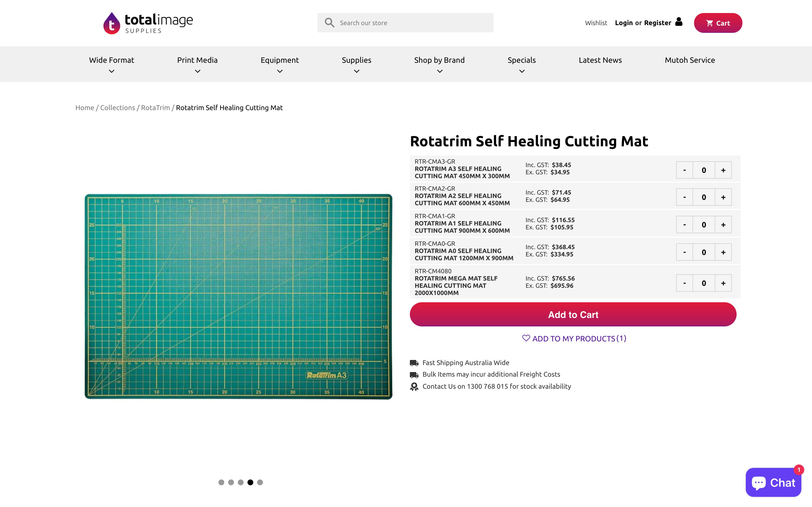The image size is (812, 507).
Task: Open the Wishlist link
Action: (596, 23)
